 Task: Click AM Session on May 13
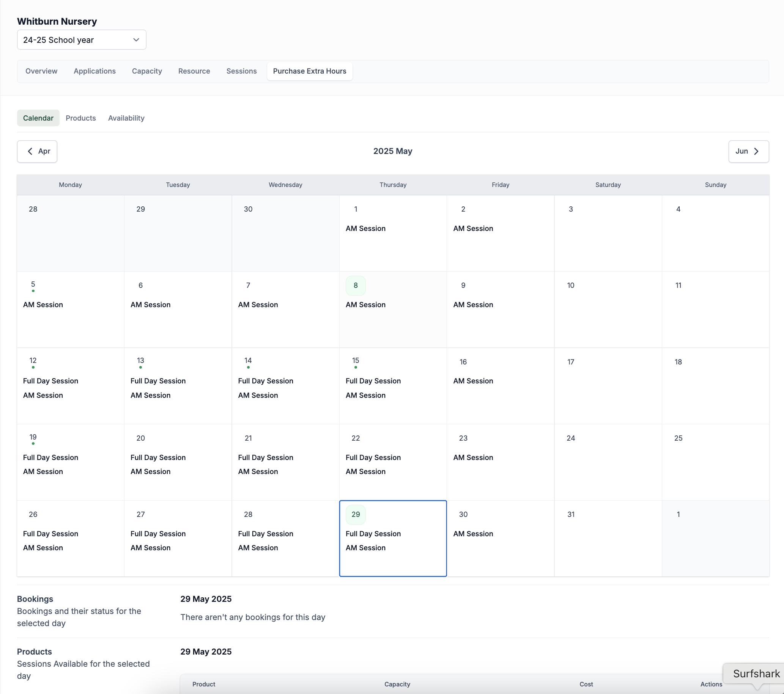coord(150,395)
